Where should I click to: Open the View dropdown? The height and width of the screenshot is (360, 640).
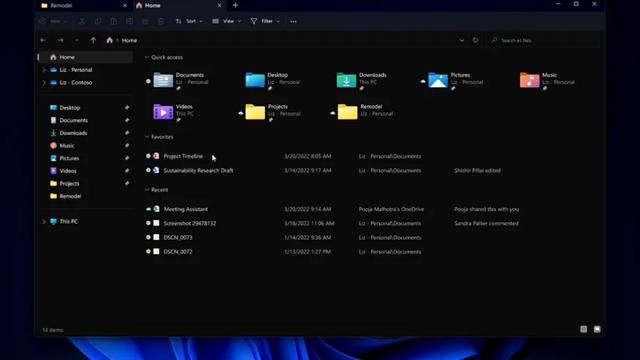(227, 21)
